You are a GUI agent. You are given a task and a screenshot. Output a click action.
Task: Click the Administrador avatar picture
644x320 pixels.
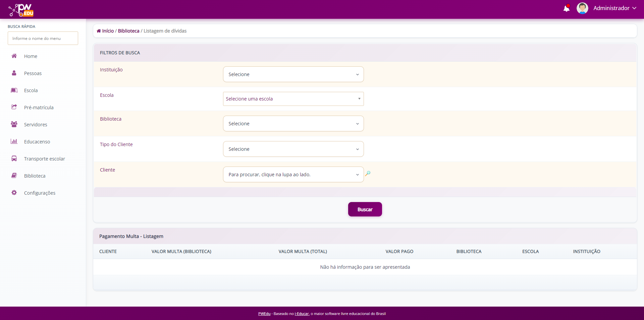click(x=582, y=8)
